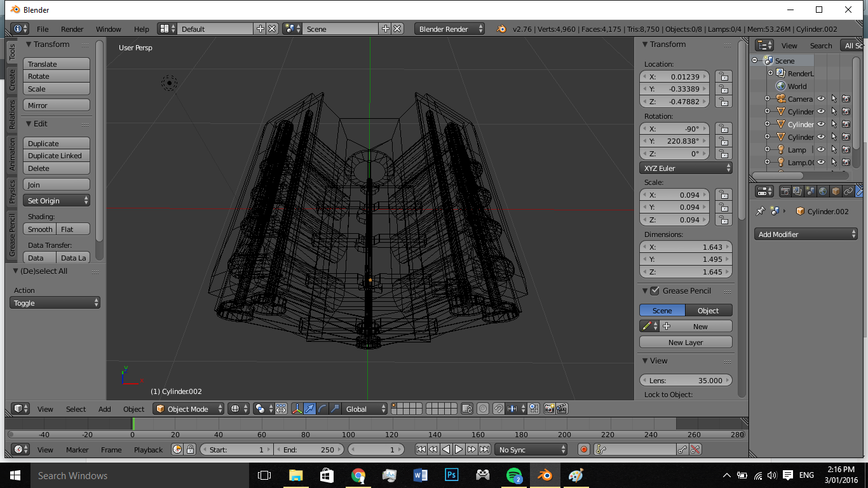
Task: Open the Object Mode dropdown
Action: coord(189,409)
